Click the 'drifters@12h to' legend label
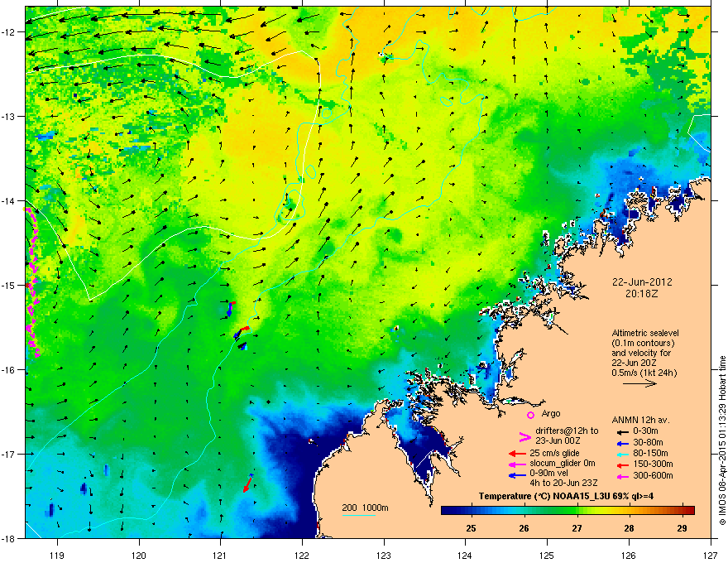The image size is (728, 563). tap(567, 431)
